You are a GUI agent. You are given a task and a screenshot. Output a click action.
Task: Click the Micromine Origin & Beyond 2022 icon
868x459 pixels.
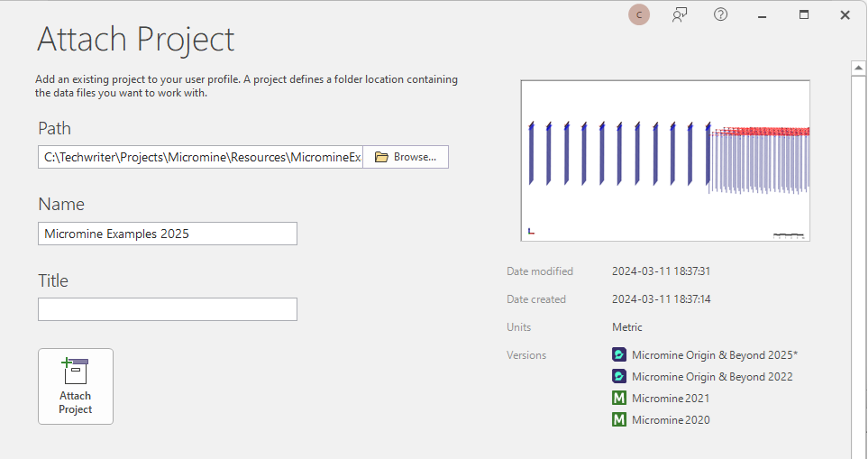[619, 377]
